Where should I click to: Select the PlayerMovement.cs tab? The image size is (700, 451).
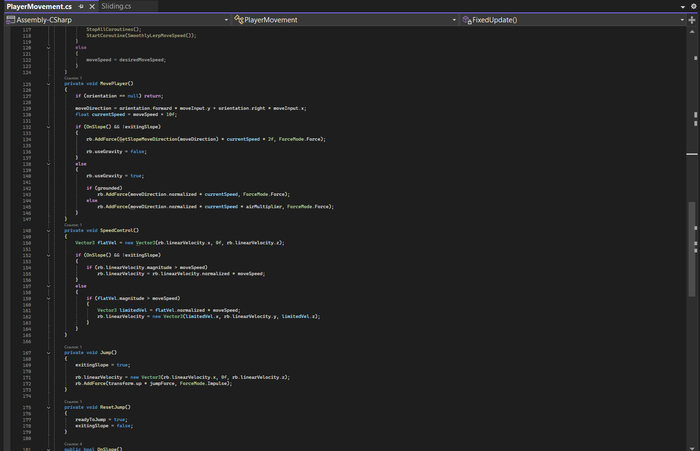(40, 6)
